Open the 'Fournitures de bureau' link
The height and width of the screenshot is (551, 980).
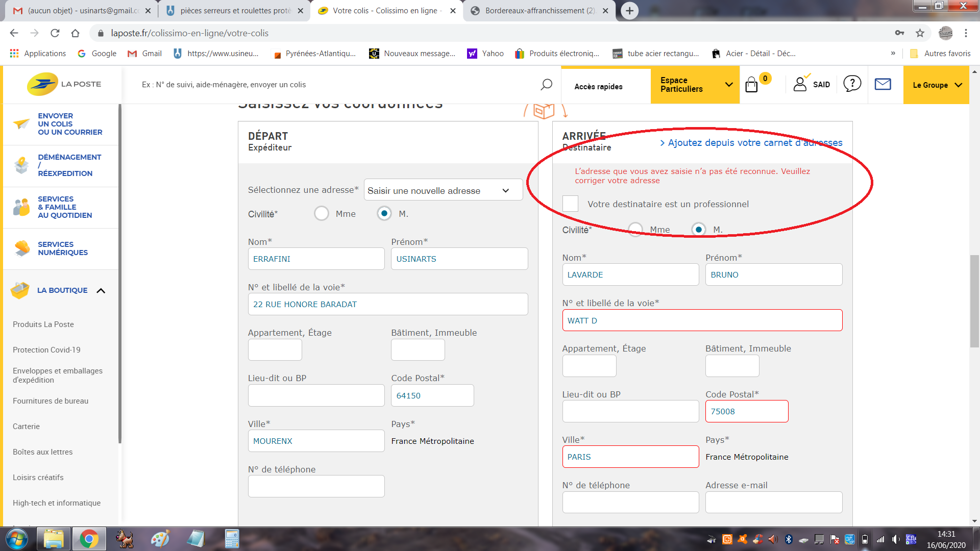click(51, 401)
